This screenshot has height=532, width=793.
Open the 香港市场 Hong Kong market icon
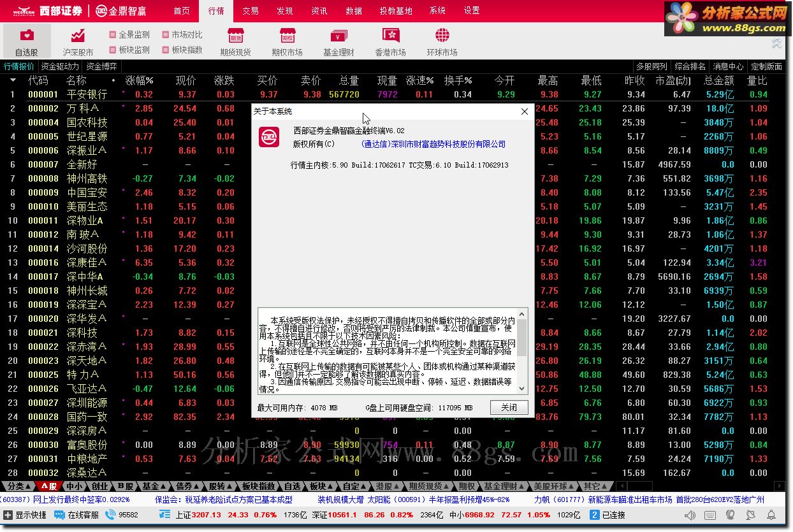click(391, 36)
